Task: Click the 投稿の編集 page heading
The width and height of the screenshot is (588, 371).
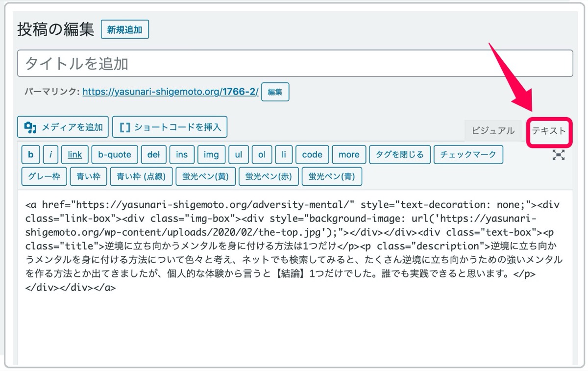Action: coord(55,29)
